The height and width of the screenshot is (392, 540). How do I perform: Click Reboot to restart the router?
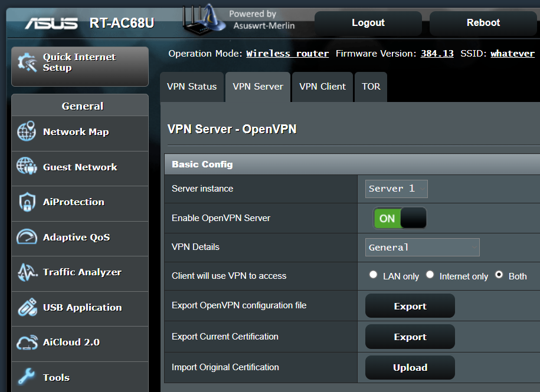[x=483, y=22]
